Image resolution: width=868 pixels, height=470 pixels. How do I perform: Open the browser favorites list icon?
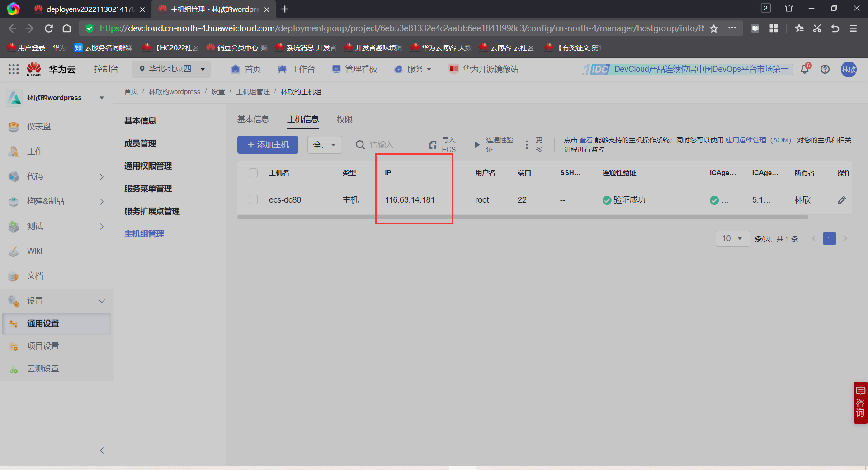[799, 28]
